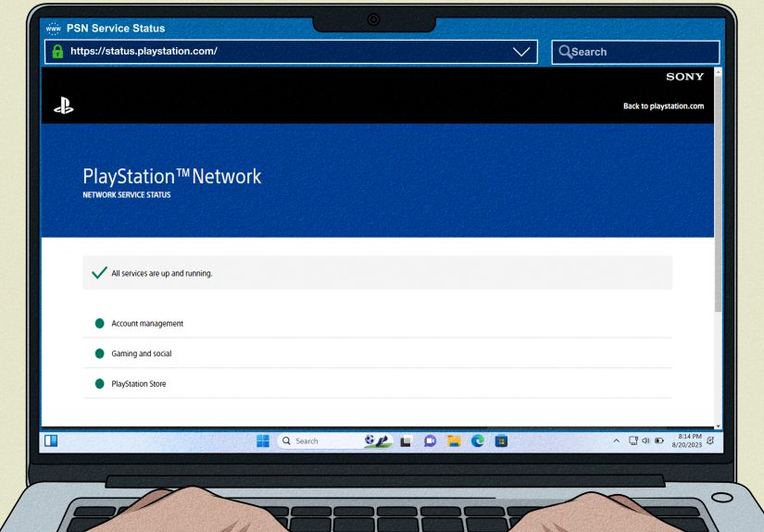Click the taskbar Search box

(334, 441)
